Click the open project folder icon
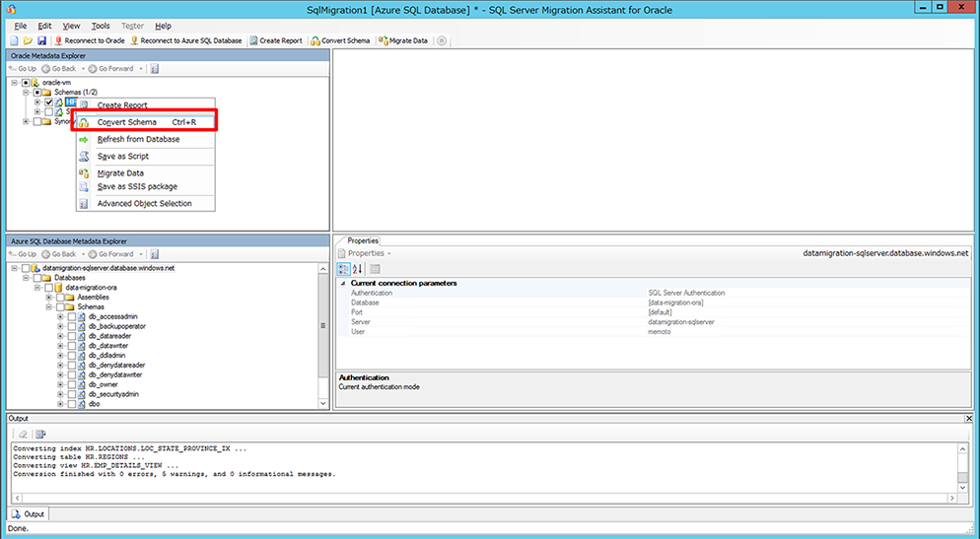Screen dimensions: 980x539 (28, 40)
